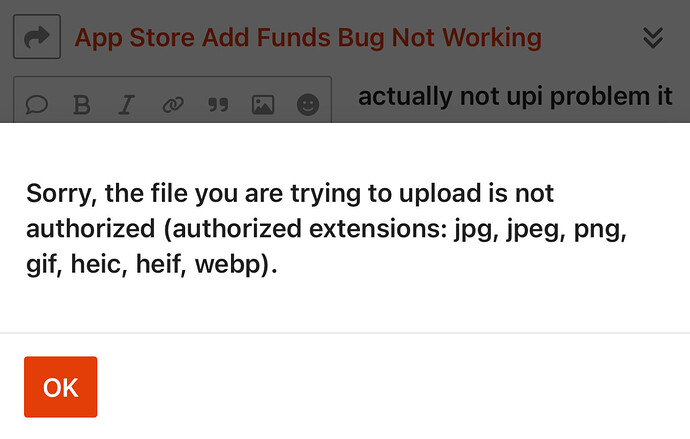Toggle bold formatting in composer

(x=83, y=104)
